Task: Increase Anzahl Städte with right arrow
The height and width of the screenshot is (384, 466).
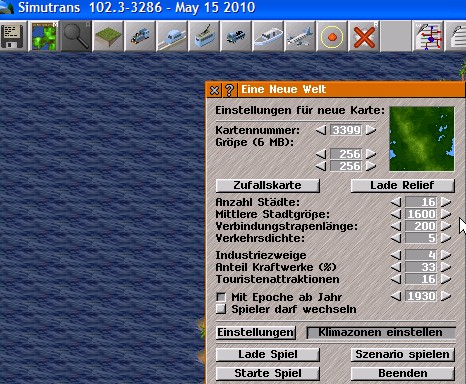Action: pos(446,202)
